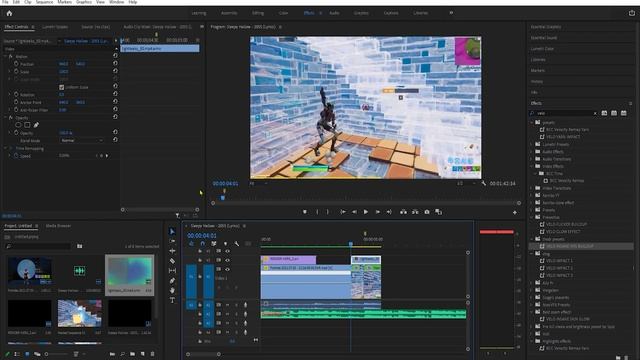Open Program monitor settings wrench
The height and width of the screenshot is (360, 640).
484,183
